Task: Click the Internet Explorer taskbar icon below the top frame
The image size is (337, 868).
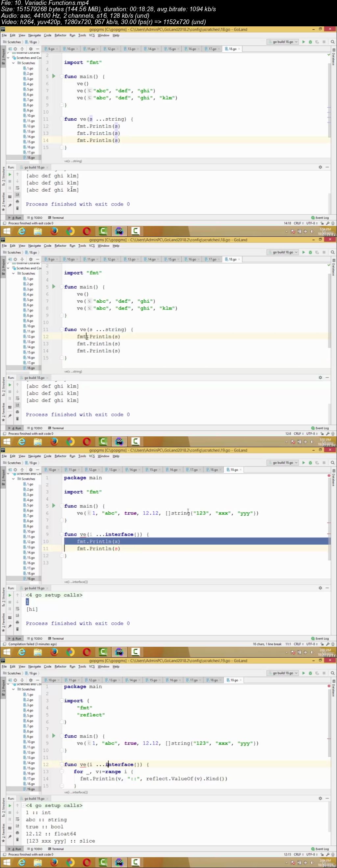Action: pyautogui.click(x=22, y=231)
